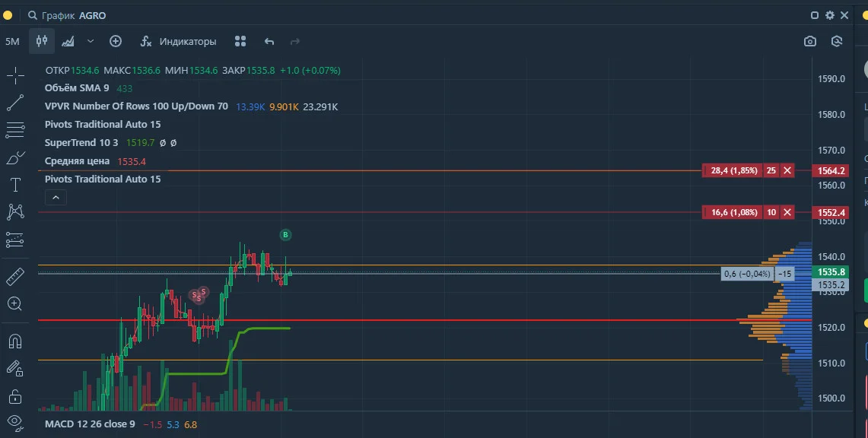This screenshot has height=438, width=868.
Task: Switch to the area chart type
Action: tap(68, 42)
